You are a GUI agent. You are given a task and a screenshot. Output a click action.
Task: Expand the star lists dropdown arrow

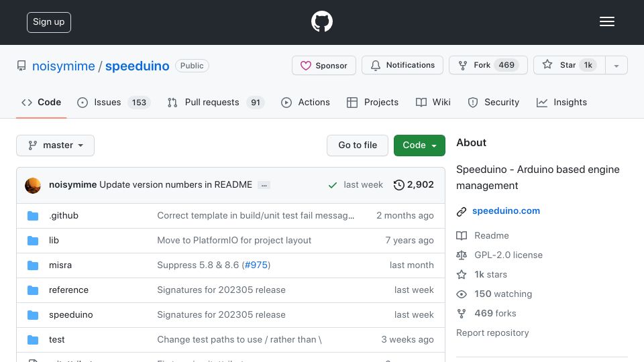(x=616, y=66)
